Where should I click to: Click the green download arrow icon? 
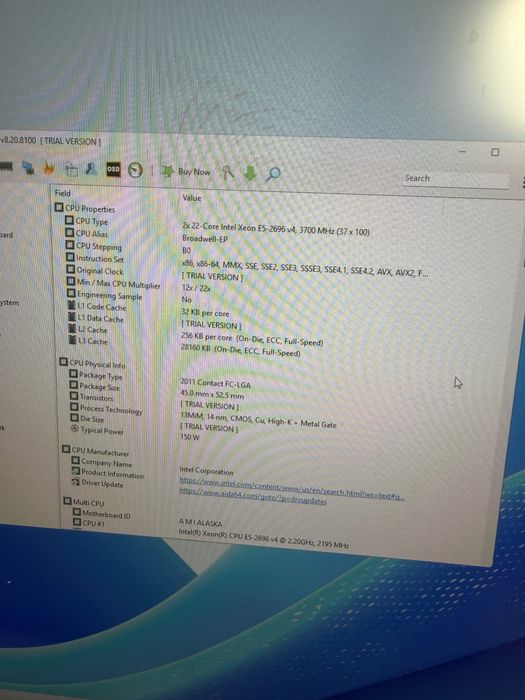tap(250, 173)
